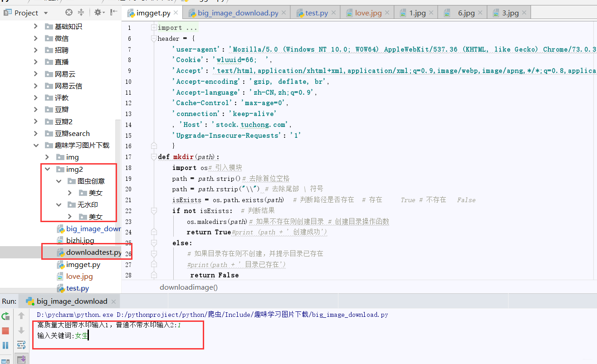Open Project panel gear settings
Image resolution: width=597 pixels, height=364 pixels.
(x=100, y=13)
